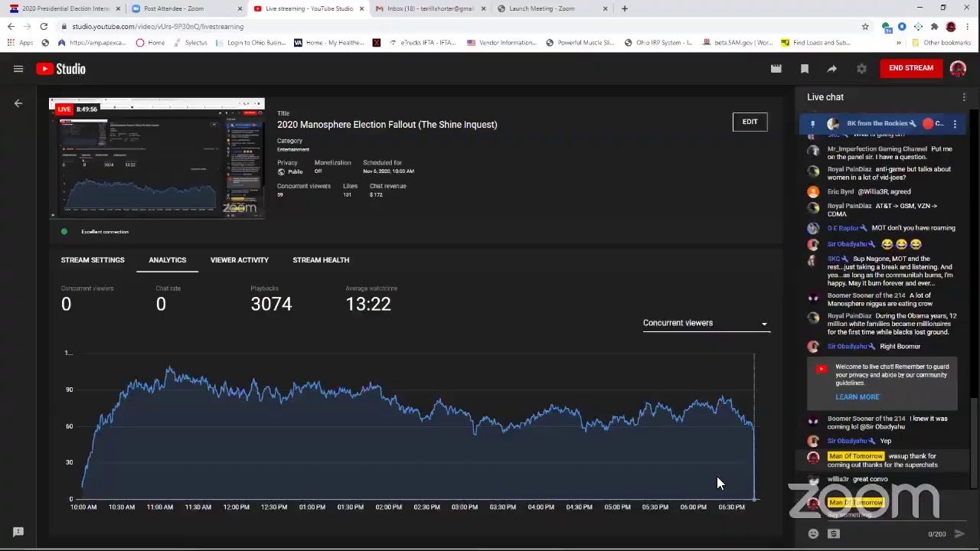Screen dimensions: 980x551
Task: Open the Live chat options menu
Action: [x=964, y=97]
